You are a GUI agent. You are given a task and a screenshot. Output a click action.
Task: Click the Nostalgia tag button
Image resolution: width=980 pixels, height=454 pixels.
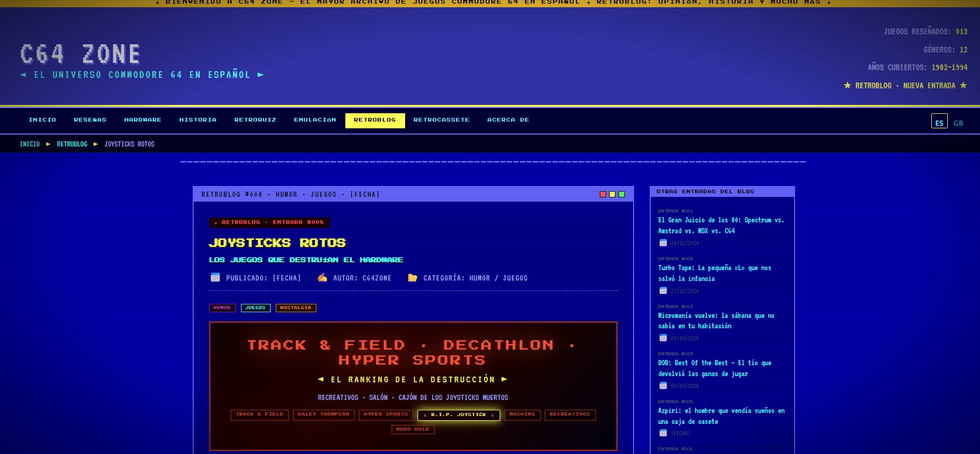[x=296, y=308]
